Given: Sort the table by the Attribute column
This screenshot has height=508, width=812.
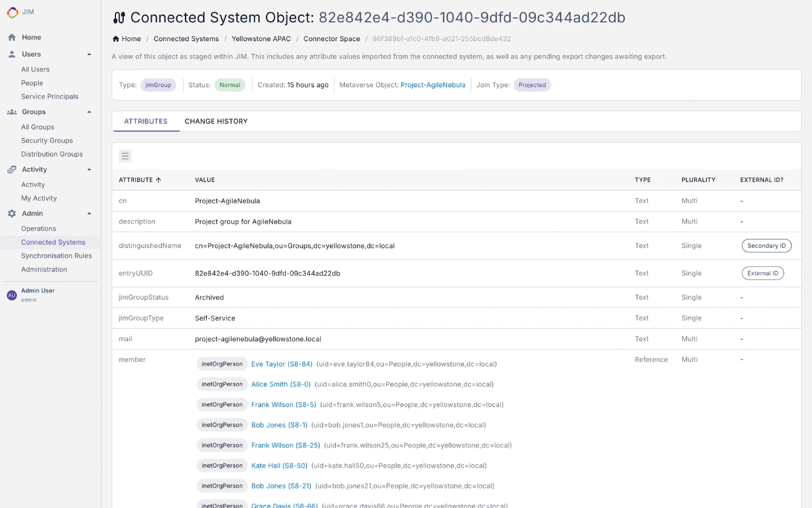Looking at the screenshot, I should coord(139,180).
